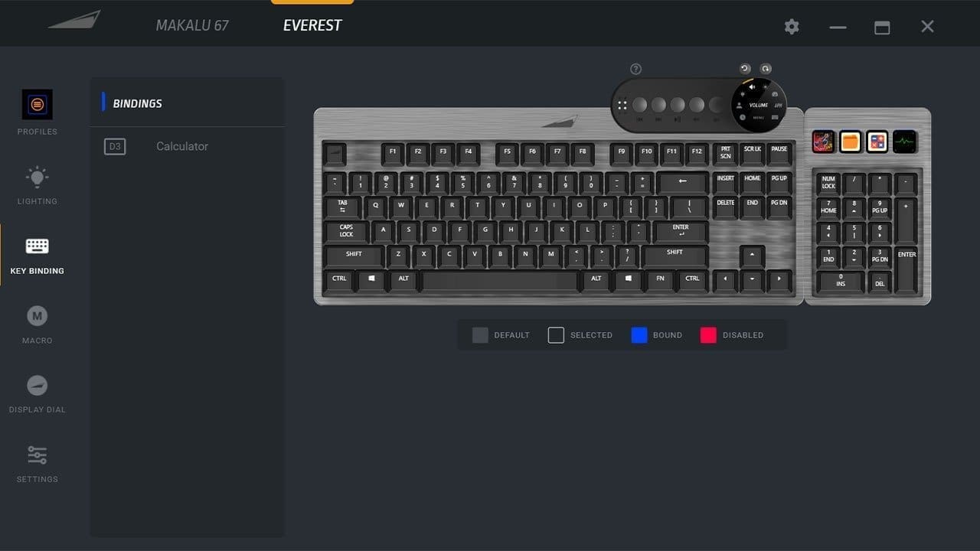The width and height of the screenshot is (980, 551).
Task: Click the help question mark above the media dock
Action: (635, 69)
